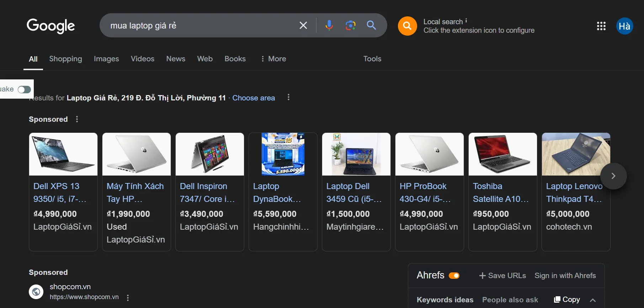This screenshot has width=644, height=308.
Task: Click the Dell XPS 13 product image
Action: pos(63,154)
